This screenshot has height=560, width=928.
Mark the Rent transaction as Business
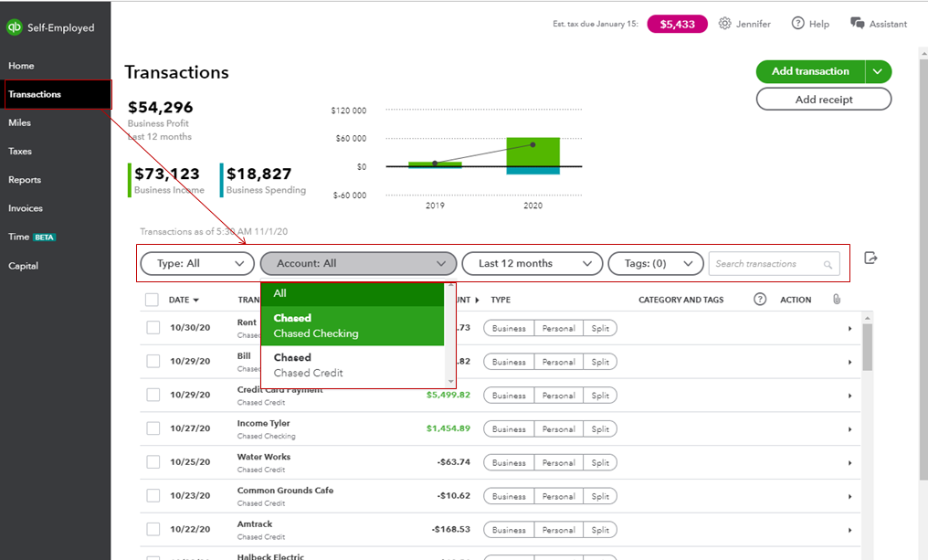pos(509,329)
